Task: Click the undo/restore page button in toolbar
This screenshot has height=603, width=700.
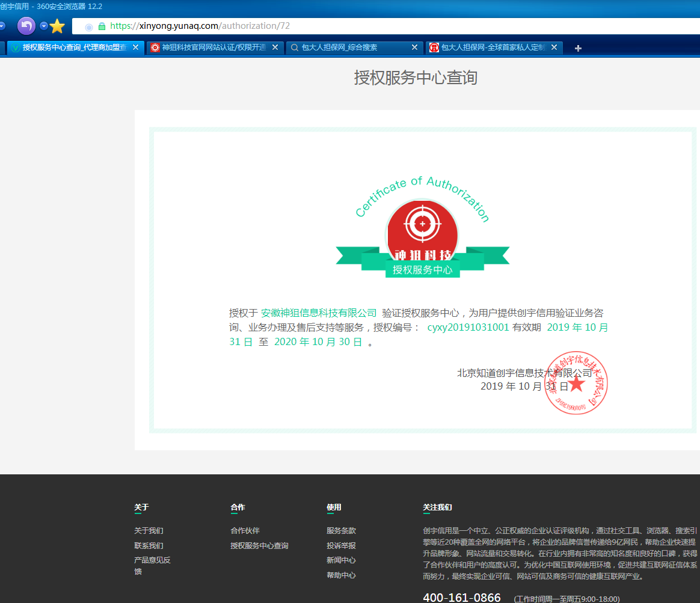Action: pyautogui.click(x=26, y=26)
